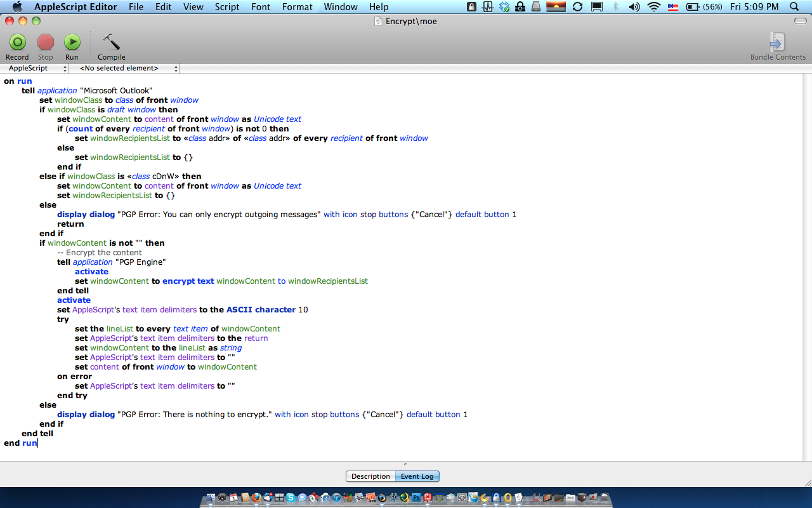Image resolution: width=812 pixels, height=508 pixels.
Task: Open the Script menu
Action: [227, 7]
